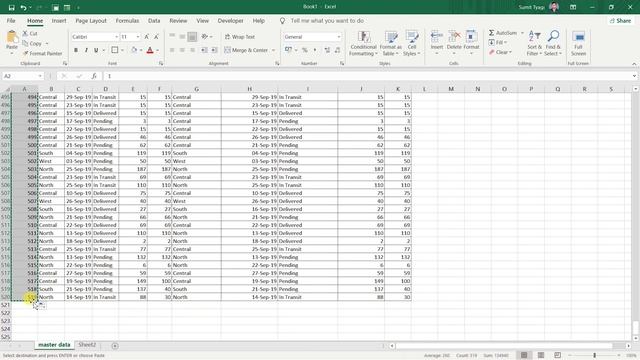Decrease font size with the smaller A icon
Screen dimensions: 640x360
tap(156, 37)
